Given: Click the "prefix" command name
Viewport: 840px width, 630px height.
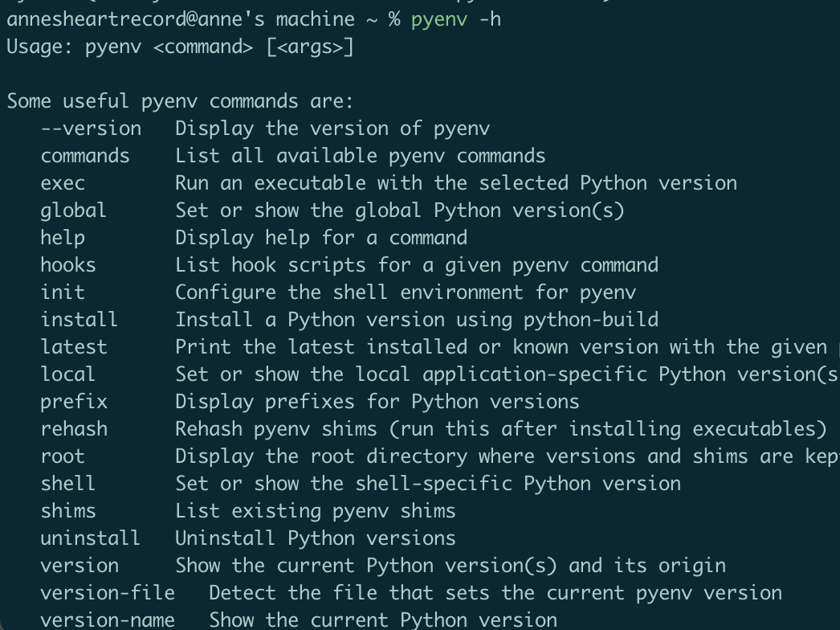Looking at the screenshot, I should (x=74, y=402).
